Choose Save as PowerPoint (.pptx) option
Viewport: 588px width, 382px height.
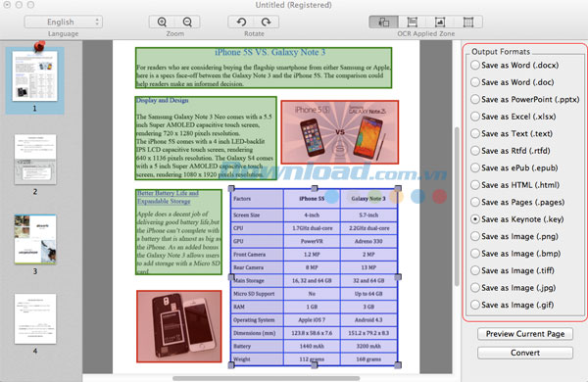click(525, 99)
